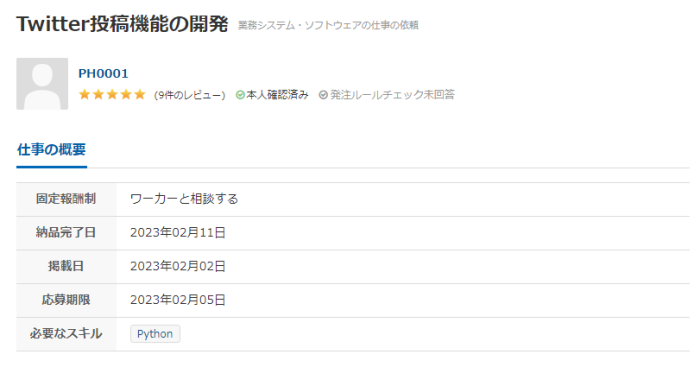Click the 掲載日 date 2023年02月02日
This screenshot has height=367, width=700.
point(178,266)
